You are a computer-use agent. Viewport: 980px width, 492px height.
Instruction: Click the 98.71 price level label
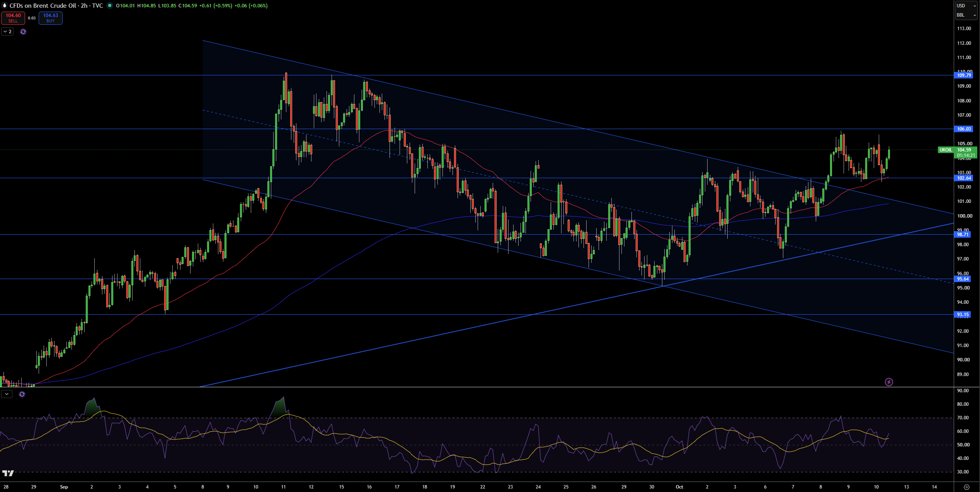point(963,235)
